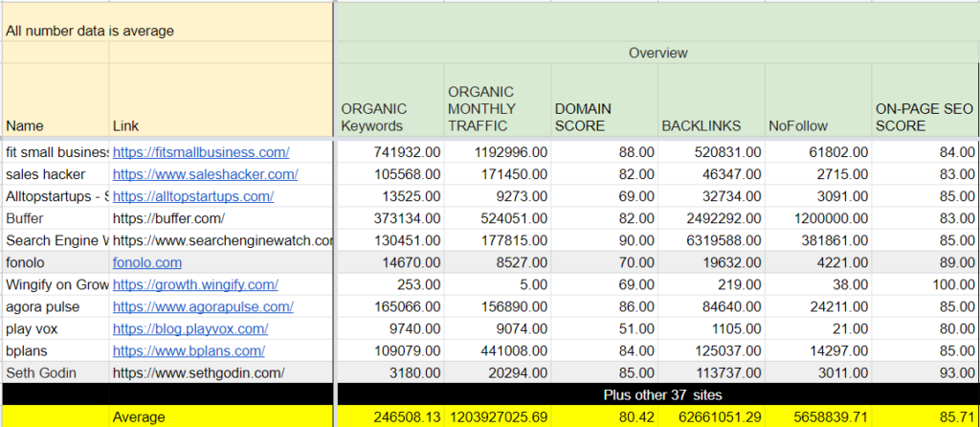
Task: Select the 'All number data is average' cell
Action: [167, 23]
